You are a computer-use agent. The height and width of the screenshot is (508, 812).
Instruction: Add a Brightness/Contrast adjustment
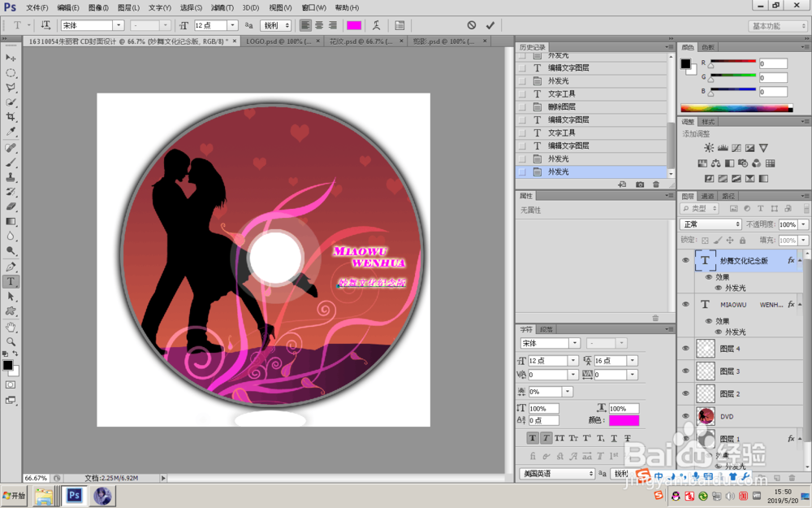(709, 148)
